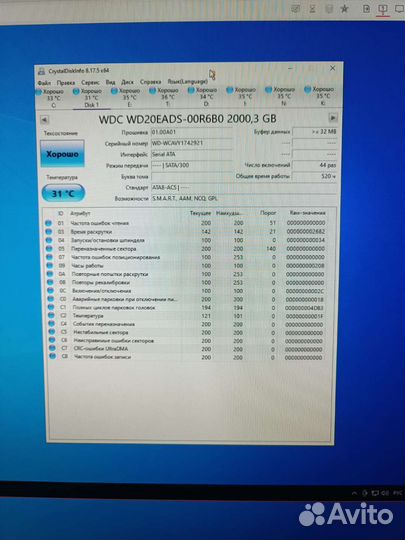The width and height of the screenshot is (405, 540).
Task: Select the CRC-ошибки UltraDMA attribute row
Action: click(x=187, y=349)
